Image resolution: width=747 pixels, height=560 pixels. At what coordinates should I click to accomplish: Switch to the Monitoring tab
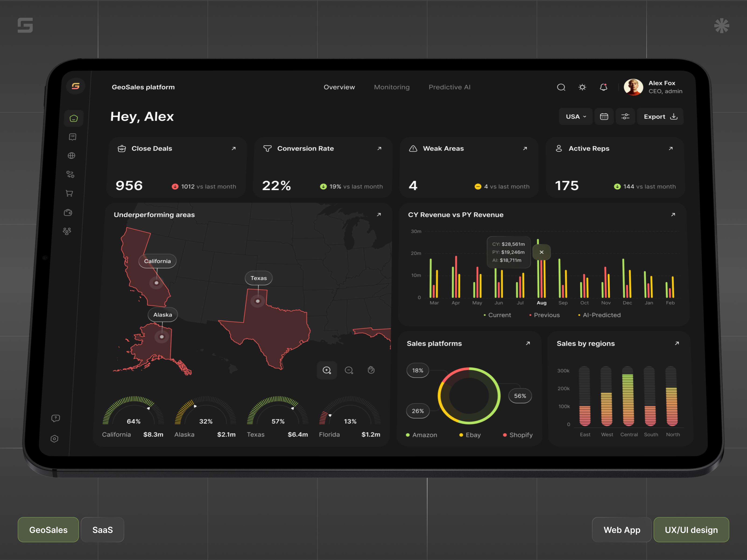pyautogui.click(x=392, y=87)
